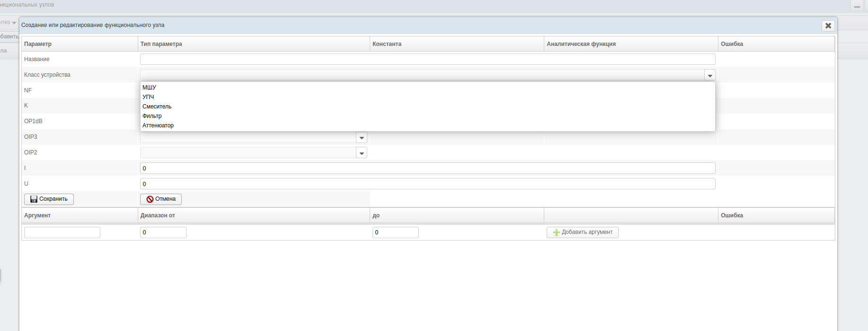This screenshot has height=331, width=868.
Task: Click the Аргумент name input field
Action: click(62, 233)
